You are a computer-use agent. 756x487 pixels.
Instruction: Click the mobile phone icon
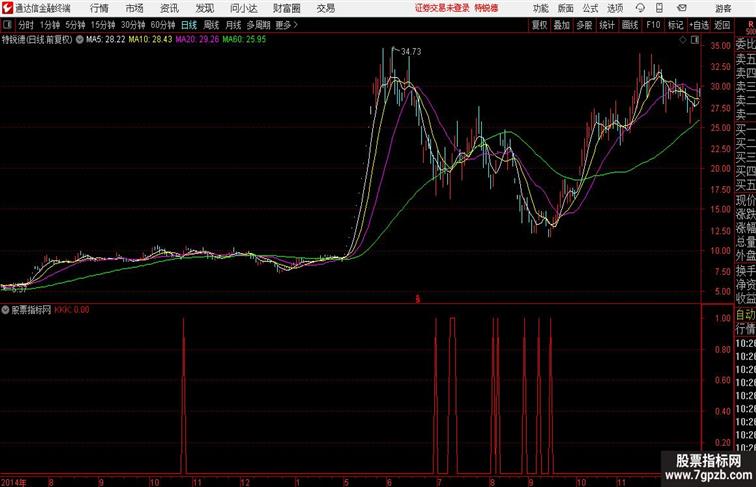point(659,8)
